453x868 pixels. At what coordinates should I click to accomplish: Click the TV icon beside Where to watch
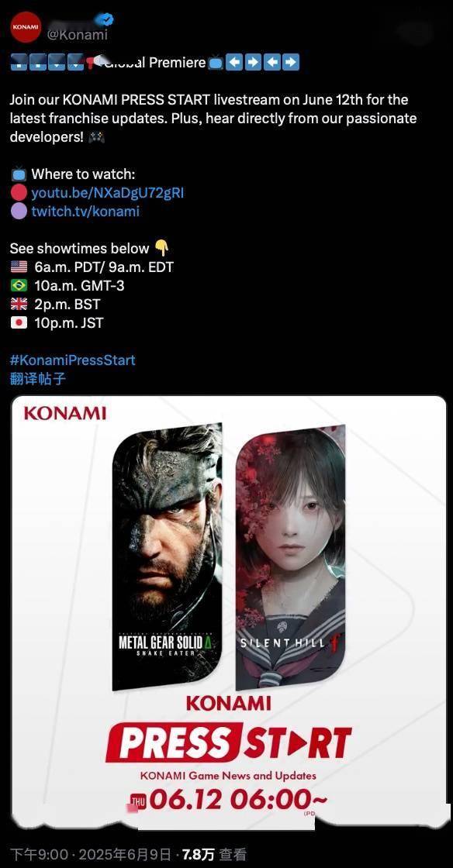pos(19,174)
